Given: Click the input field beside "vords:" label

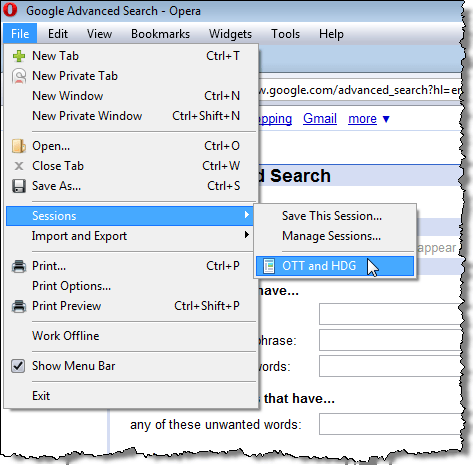Looking at the screenshot, I should [390, 366].
